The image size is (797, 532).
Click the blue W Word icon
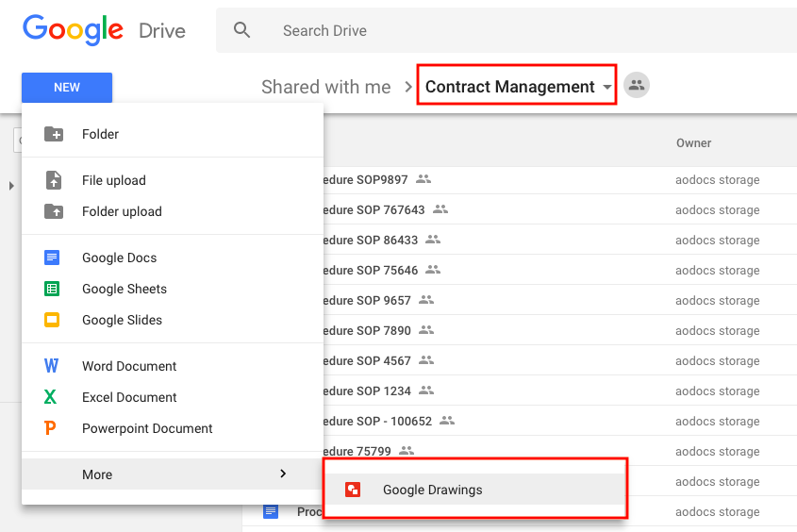[51, 366]
